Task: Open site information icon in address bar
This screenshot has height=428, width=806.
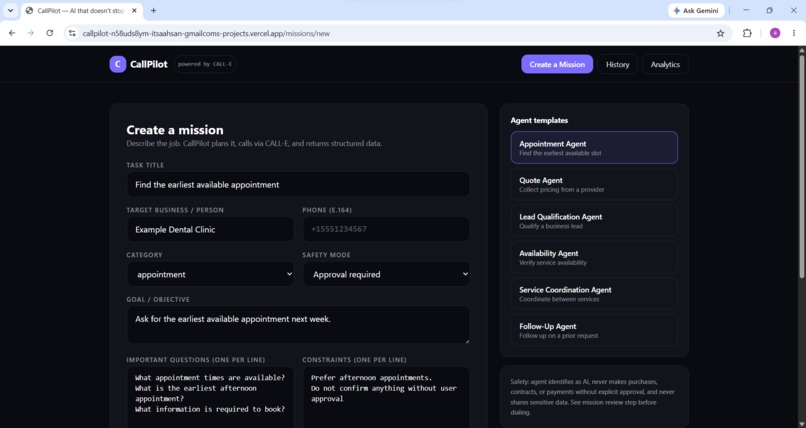Action: [x=72, y=33]
